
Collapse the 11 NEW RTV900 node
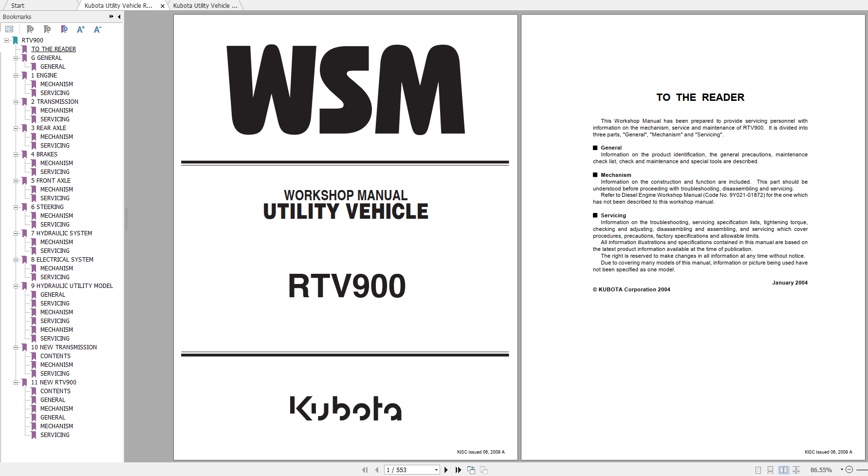16,382
